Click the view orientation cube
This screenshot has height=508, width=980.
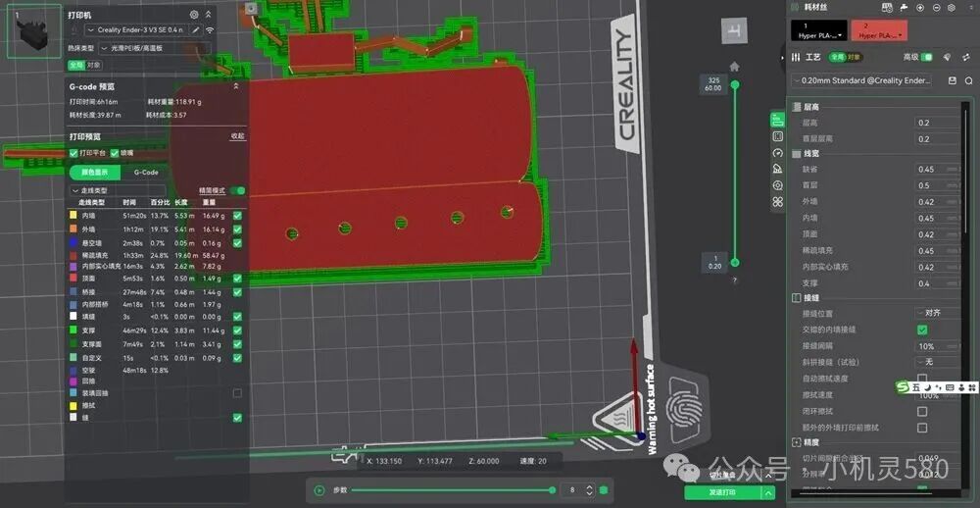coord(734,30)
